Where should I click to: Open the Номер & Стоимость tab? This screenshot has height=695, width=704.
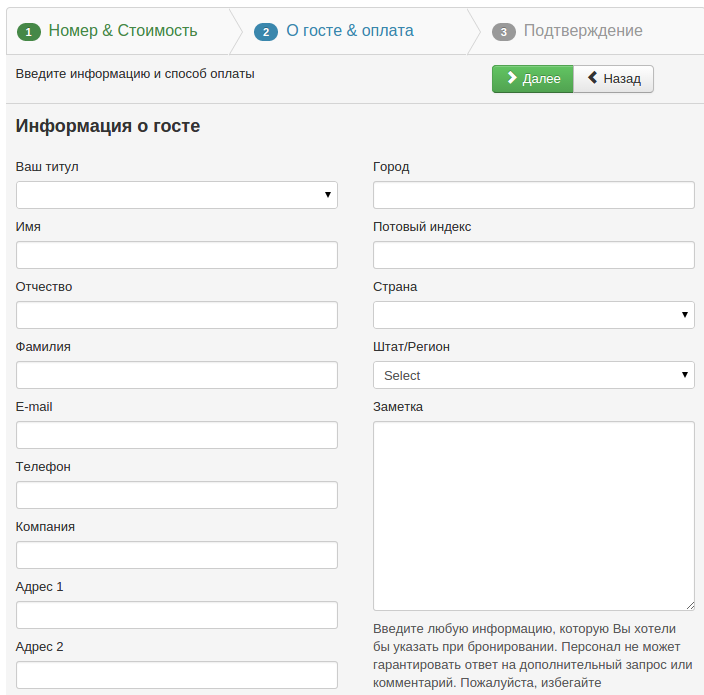(122, 31)
